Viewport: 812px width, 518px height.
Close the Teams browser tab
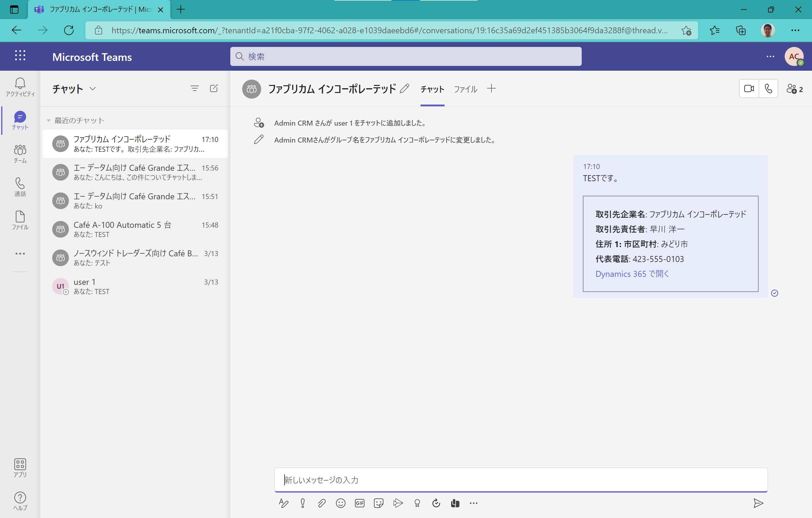[161, 10]
